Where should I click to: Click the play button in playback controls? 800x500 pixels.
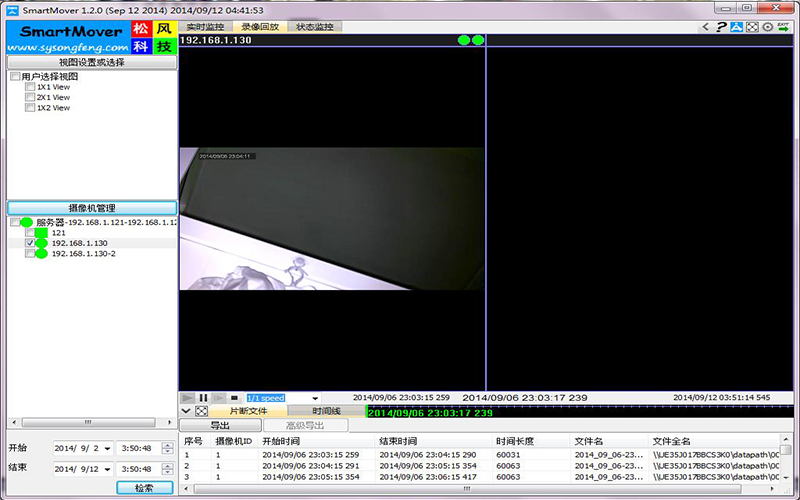point(187,398)
